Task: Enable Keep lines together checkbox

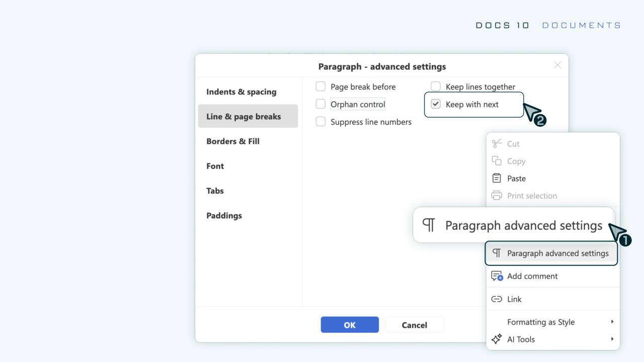Action: pyautogui.click(x=436, y=86)
